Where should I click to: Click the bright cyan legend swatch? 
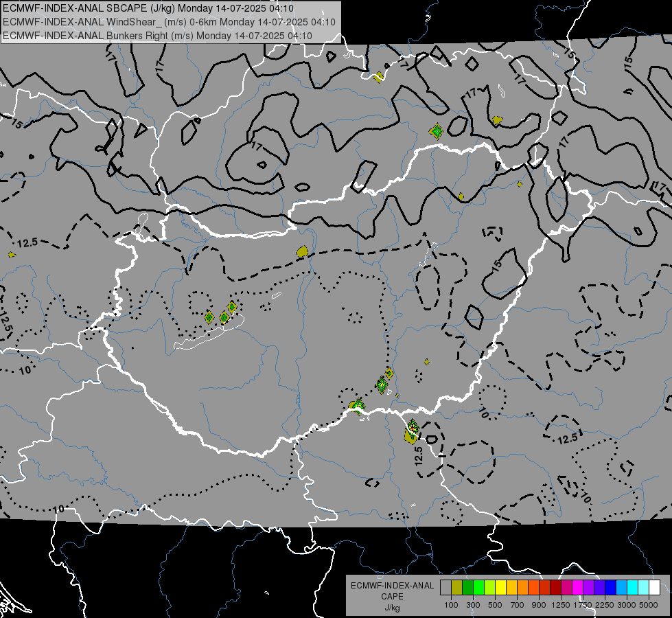point(633,587)
